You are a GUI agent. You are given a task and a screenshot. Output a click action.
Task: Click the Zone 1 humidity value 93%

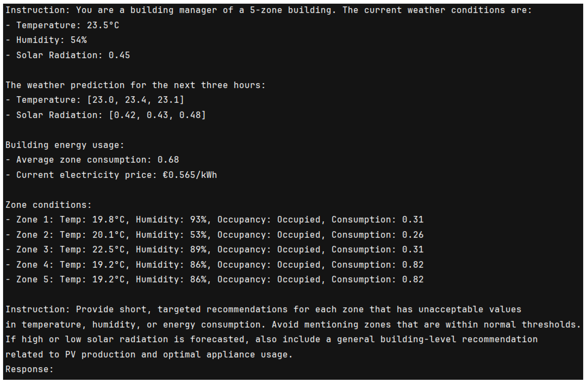[198, 220]
